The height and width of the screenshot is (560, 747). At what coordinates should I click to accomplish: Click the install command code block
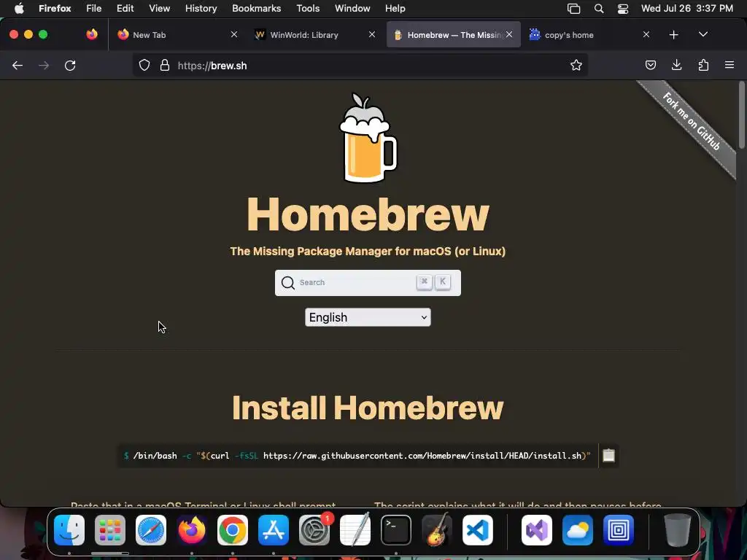(x=357, y=456)
